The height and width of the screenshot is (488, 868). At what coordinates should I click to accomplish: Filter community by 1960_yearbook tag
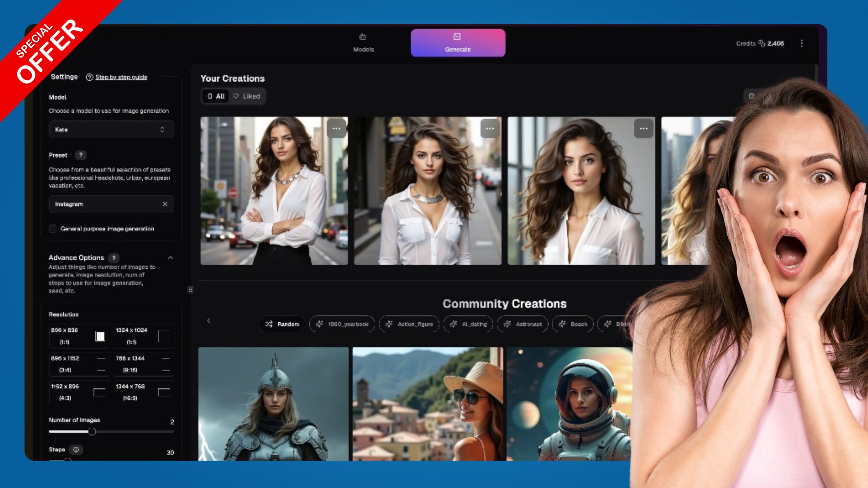pyautogui.click(x=342, y=324)
